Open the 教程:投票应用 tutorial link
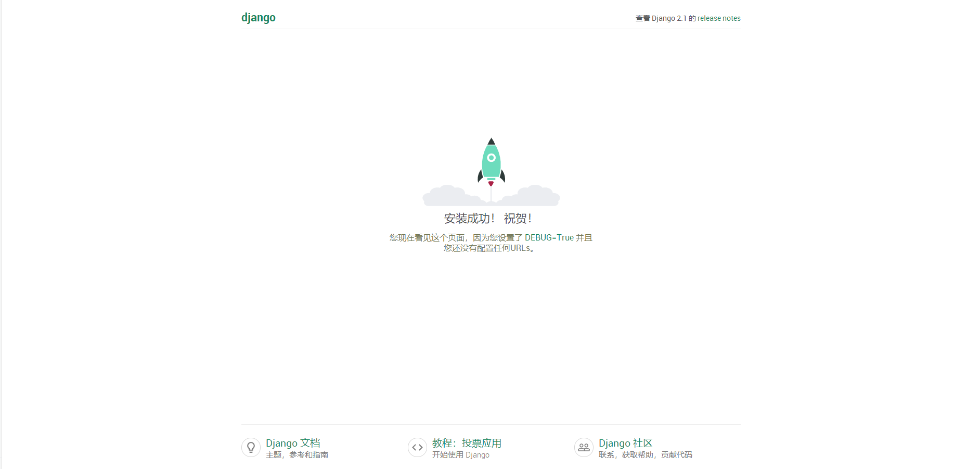 pyautogui.click(x=467, y=443)
